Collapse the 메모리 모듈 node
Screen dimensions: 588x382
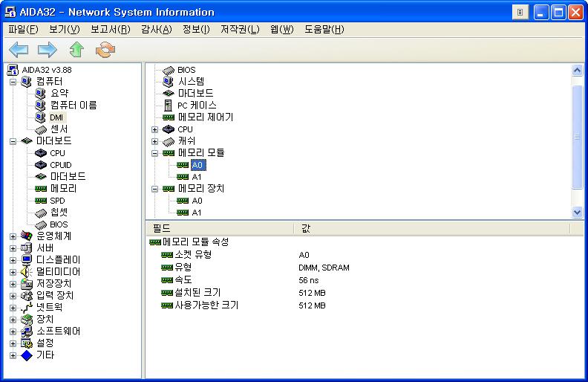click(x=155, y=153)
